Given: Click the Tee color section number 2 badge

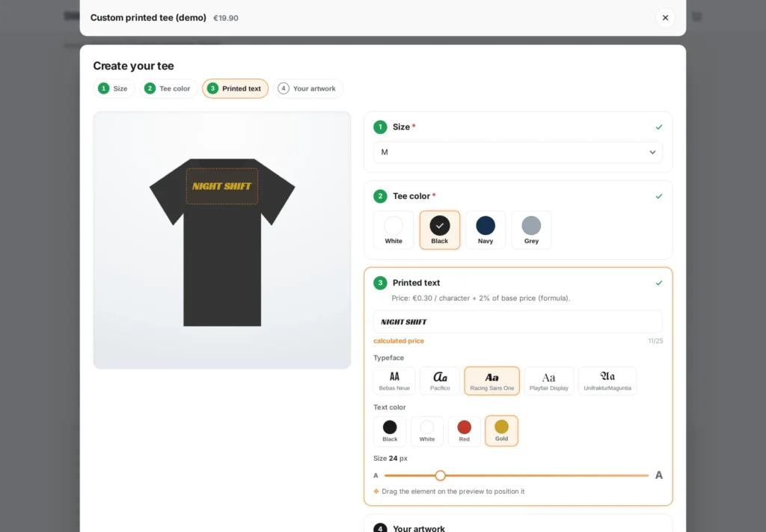Looking at the screenshot, I should click(x=380, y=196).
